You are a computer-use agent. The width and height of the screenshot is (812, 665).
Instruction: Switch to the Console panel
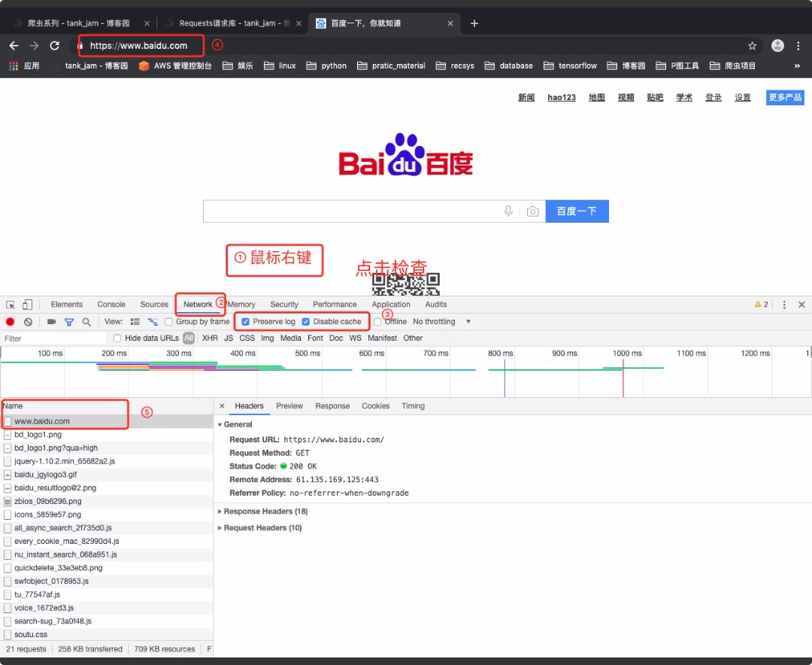point(111,305)
